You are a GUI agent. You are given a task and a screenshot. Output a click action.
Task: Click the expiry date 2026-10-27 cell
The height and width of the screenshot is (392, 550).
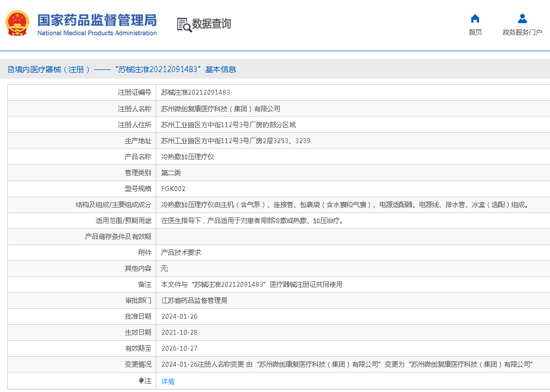pos(179,349)
